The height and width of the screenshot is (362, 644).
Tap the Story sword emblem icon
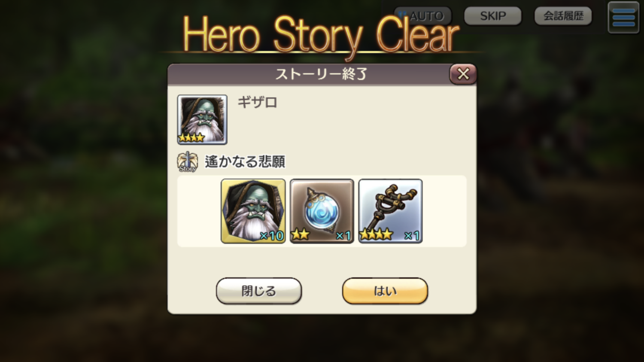coord(188,162)
